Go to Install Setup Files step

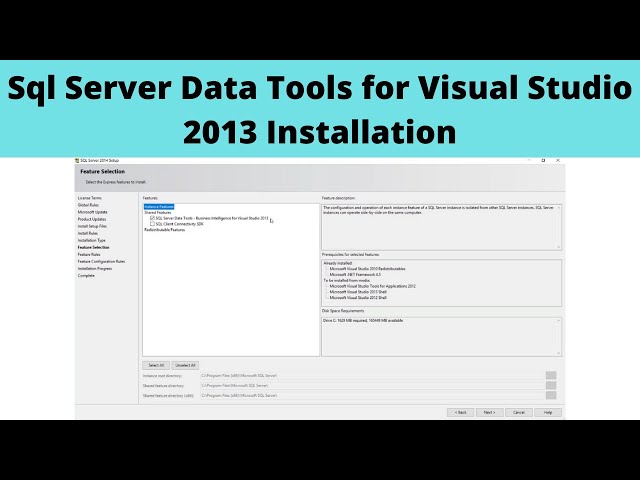(x=92, y=226)
